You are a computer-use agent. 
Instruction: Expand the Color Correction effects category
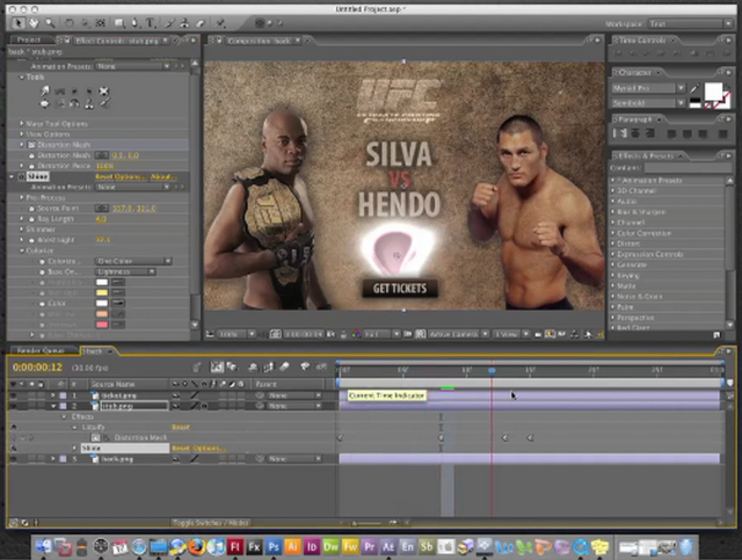pyautogui.click(x=612, y=233)
